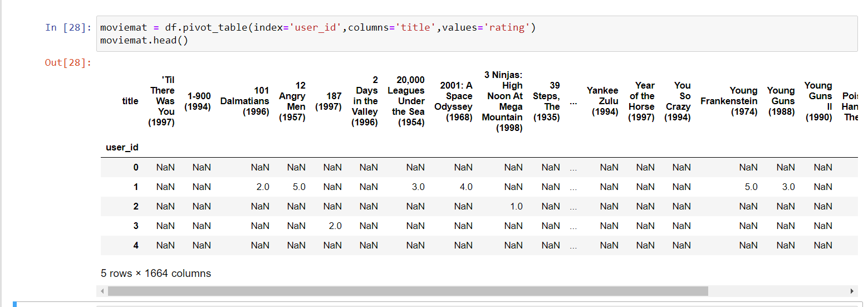Select the 12 Angry Men (1957) header
The width and height of the screenshot is (868, 307).
tap(292, 101)
